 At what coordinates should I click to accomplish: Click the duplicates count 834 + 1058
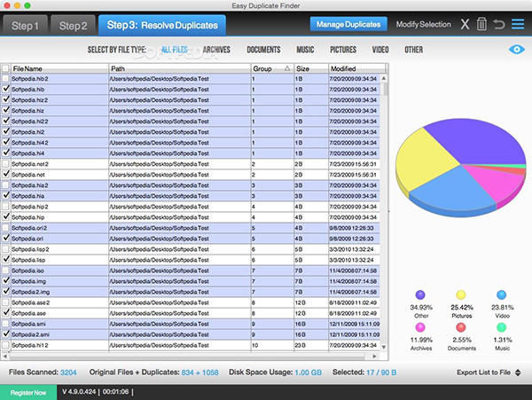coord(199,373)
